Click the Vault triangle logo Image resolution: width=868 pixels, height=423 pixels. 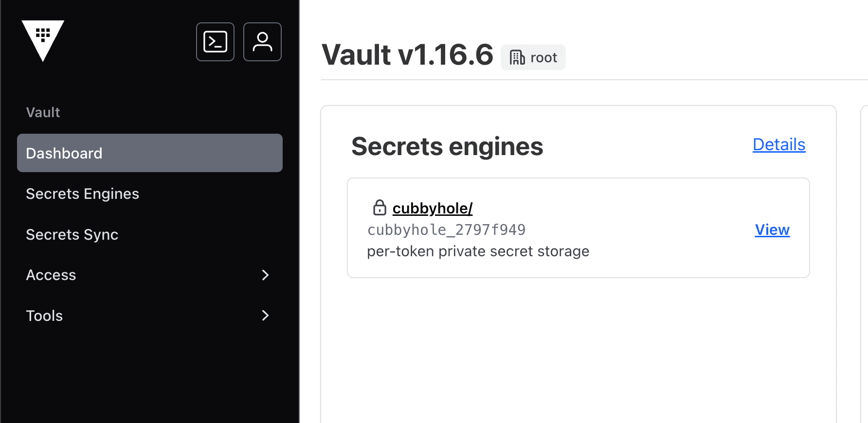43,40
